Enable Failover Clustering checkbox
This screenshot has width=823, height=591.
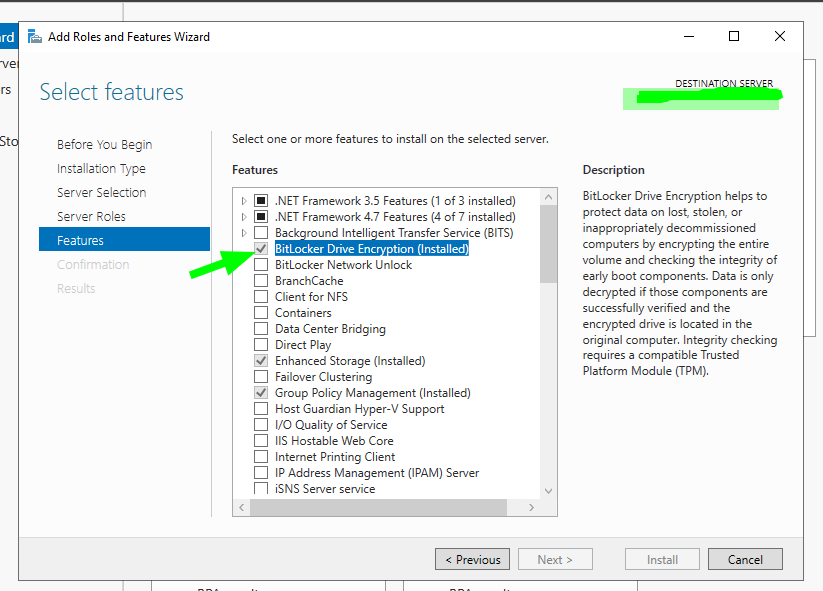[x=261, y=376]
